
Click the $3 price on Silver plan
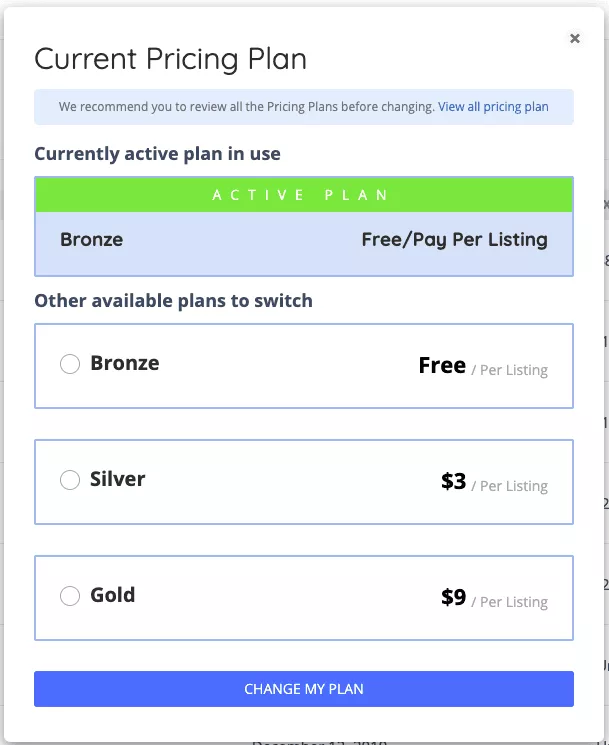(453, 482)
